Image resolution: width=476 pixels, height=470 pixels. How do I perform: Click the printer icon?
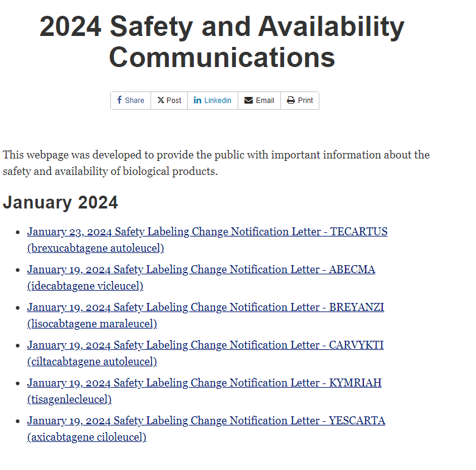[x=291, y=100]
